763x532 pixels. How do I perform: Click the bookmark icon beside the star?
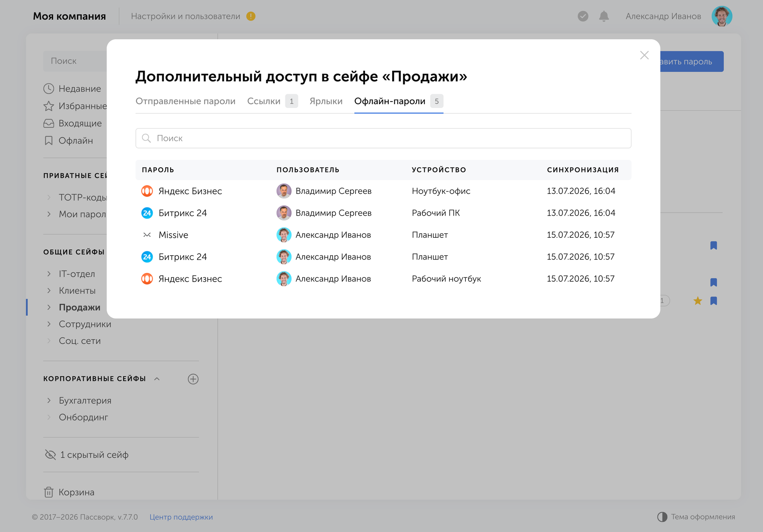pos(714,301)
